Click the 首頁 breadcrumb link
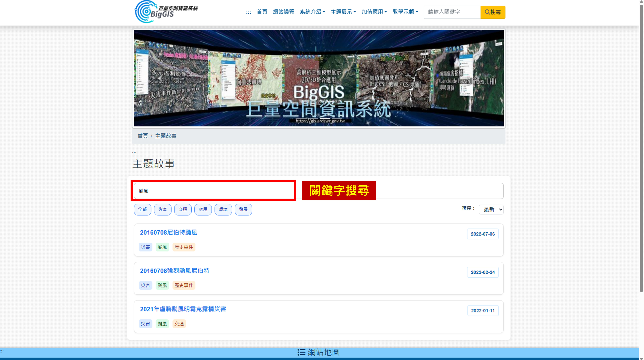Screen dimensions: 644x360 click(x=143, y=136)
